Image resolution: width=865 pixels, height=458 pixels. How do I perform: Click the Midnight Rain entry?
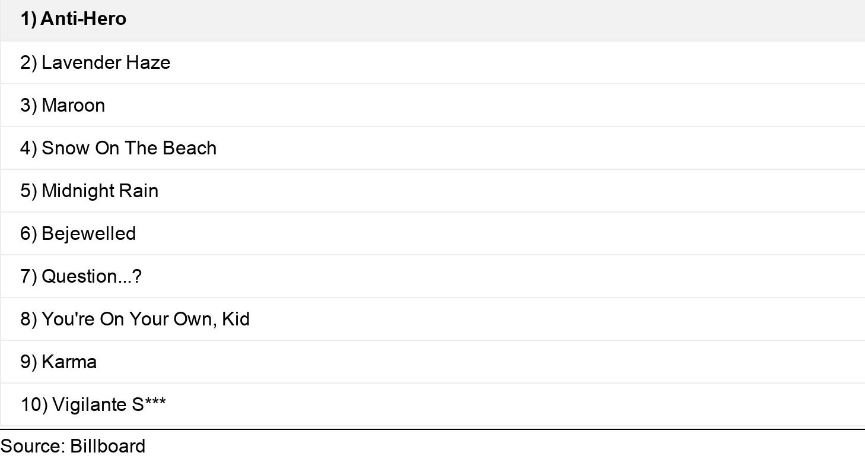[x=100, y=191]
